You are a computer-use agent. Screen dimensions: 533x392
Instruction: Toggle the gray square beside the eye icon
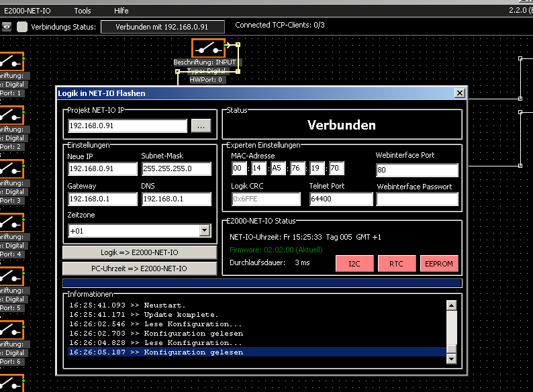click(22, 27)
